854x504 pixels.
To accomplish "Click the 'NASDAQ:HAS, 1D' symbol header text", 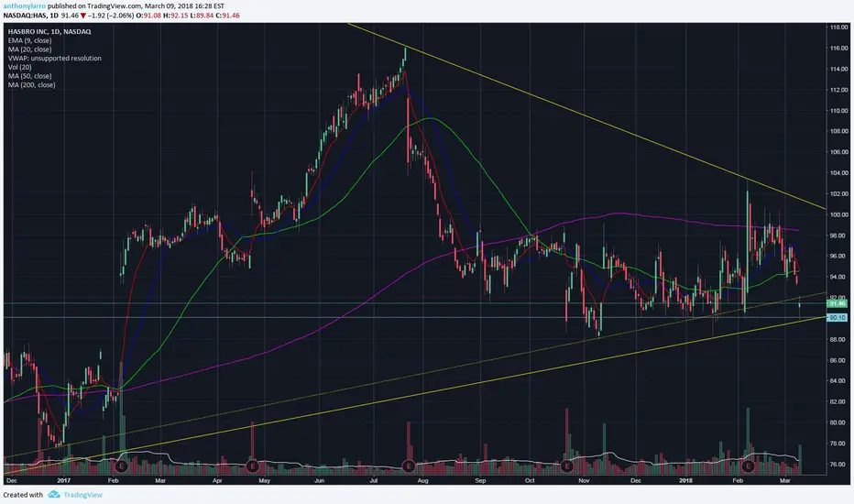I will (30, 16).
